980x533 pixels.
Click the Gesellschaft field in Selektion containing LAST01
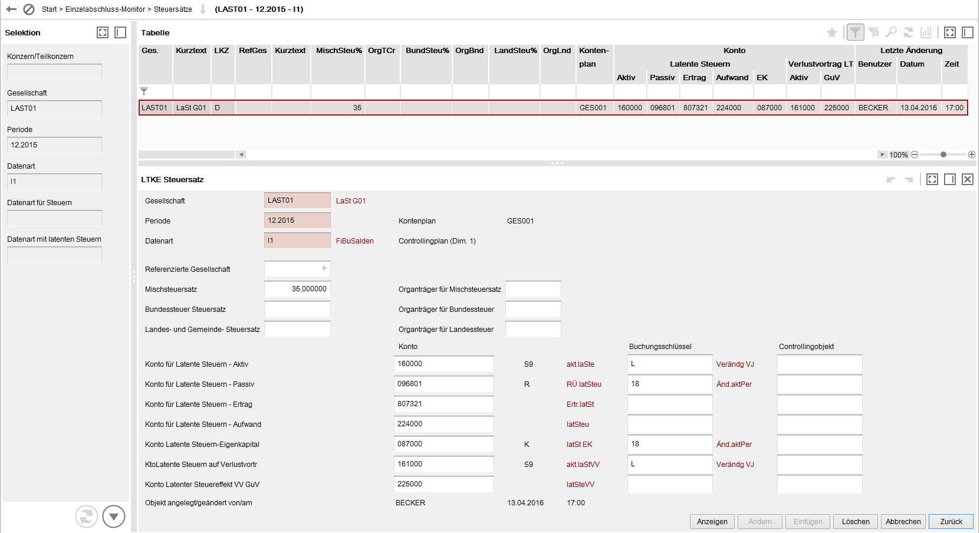coord(54,108)
